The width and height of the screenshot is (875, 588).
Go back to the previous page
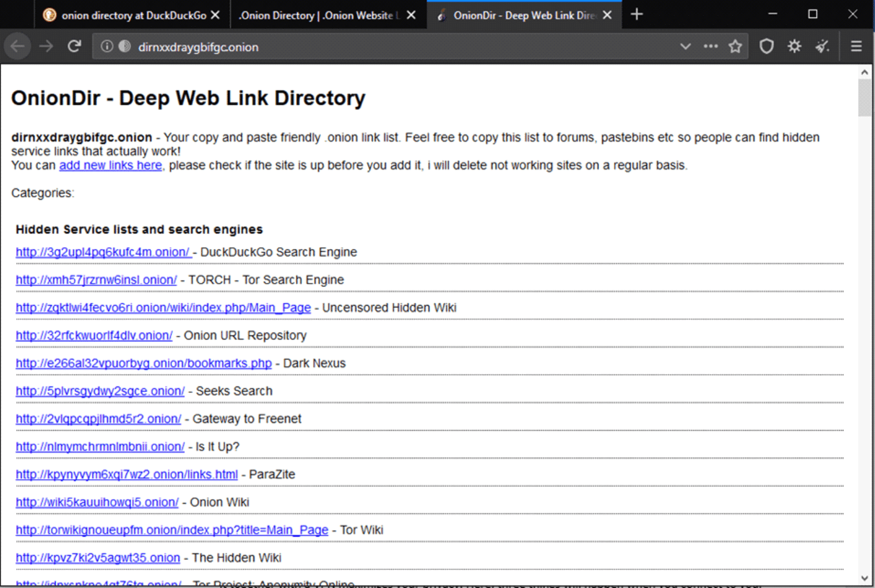(18, 46)
